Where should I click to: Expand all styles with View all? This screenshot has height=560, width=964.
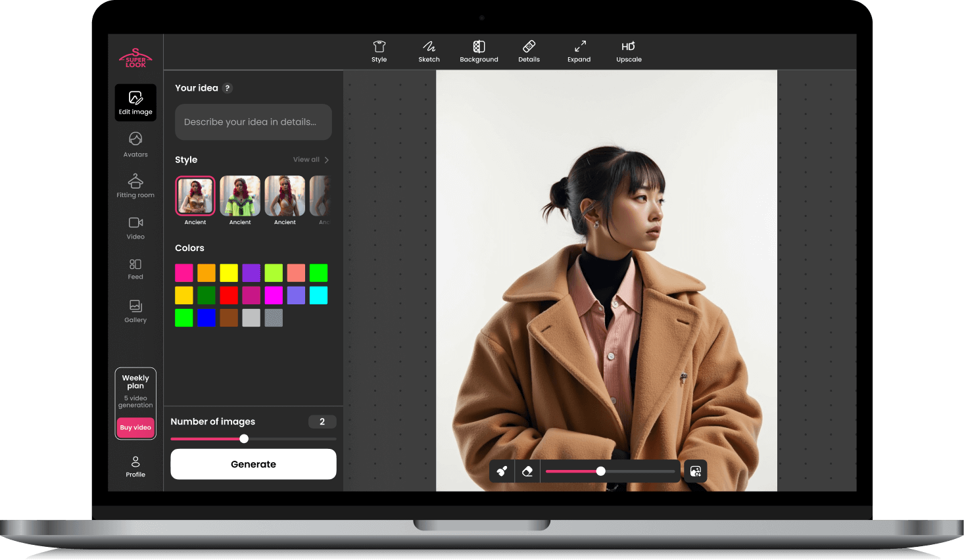click(310, 160)
